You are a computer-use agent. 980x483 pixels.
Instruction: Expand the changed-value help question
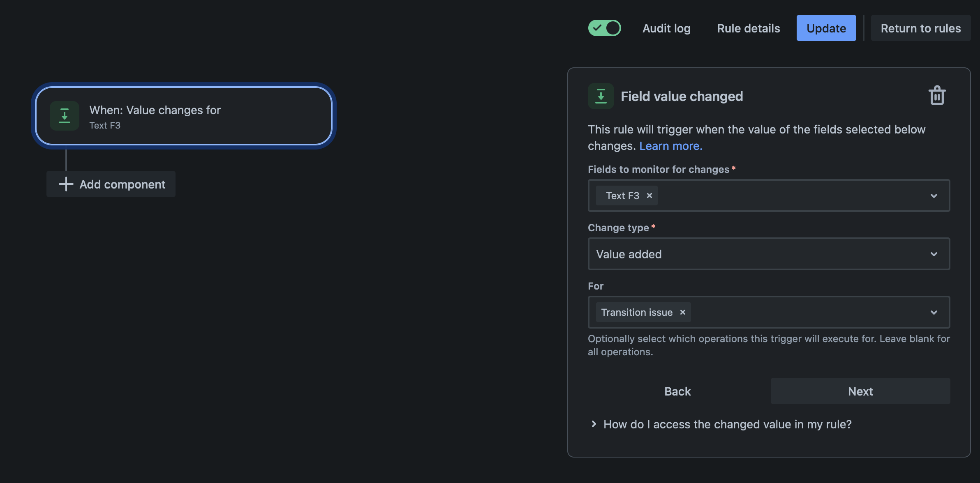tap(727, 424)
